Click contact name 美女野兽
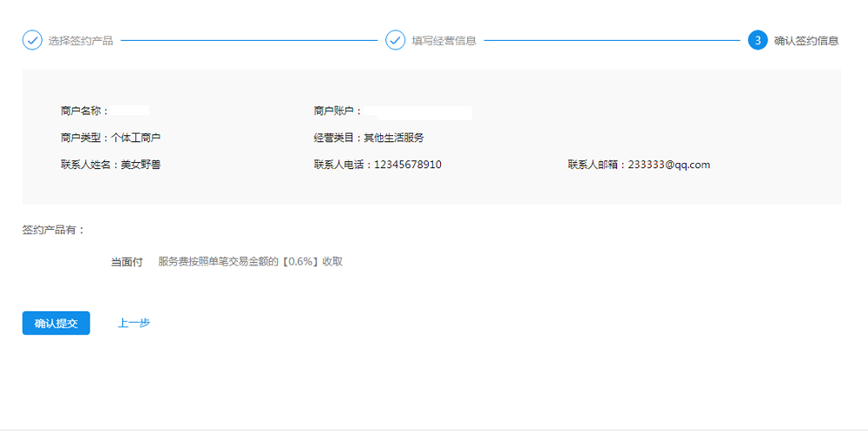Image resolution: width=868 pixels, height=431 pixels. pos(141,164)
